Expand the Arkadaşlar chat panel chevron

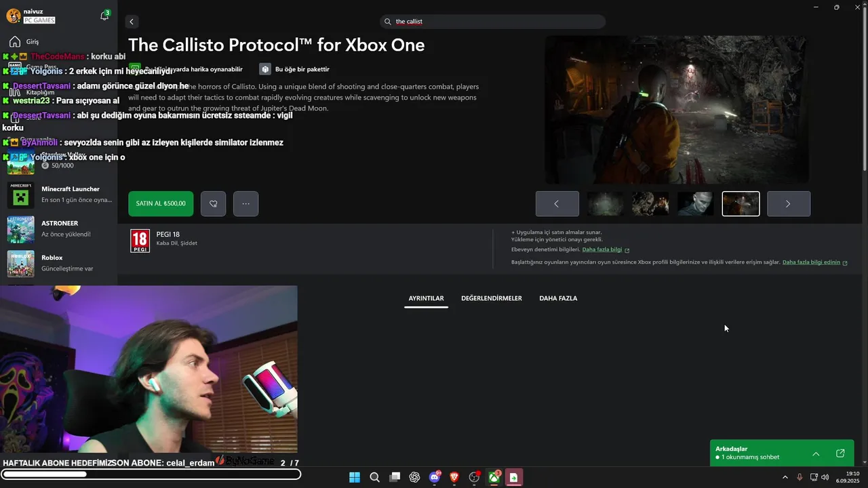coord(816,453)
